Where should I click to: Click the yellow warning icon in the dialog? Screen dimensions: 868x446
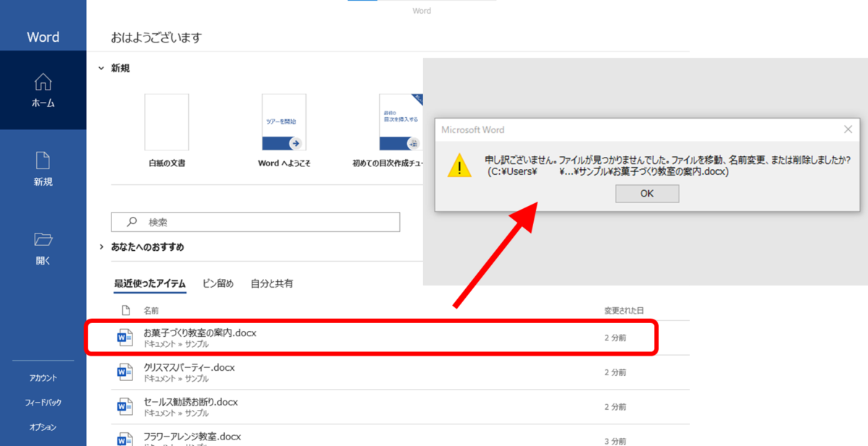(x=459, y=165)
